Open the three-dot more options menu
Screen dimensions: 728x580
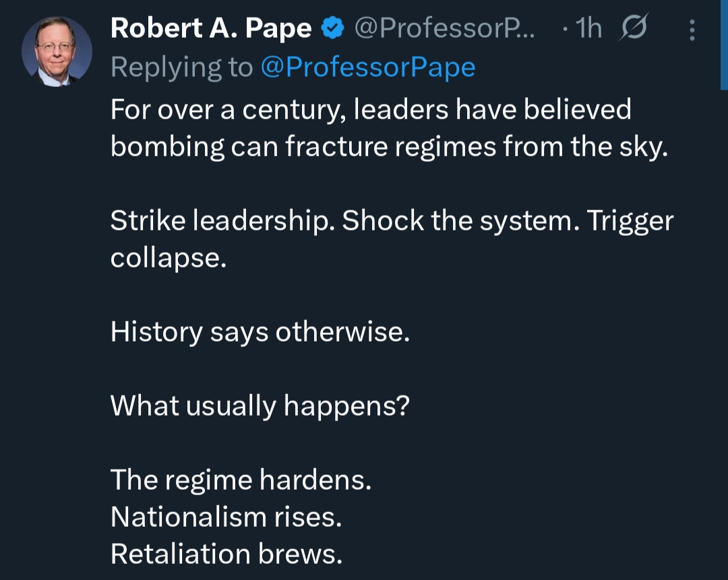click(692, 30)
